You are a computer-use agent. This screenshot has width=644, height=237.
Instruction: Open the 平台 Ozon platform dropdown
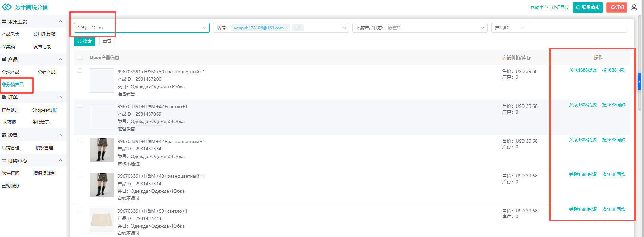[142, 28]
